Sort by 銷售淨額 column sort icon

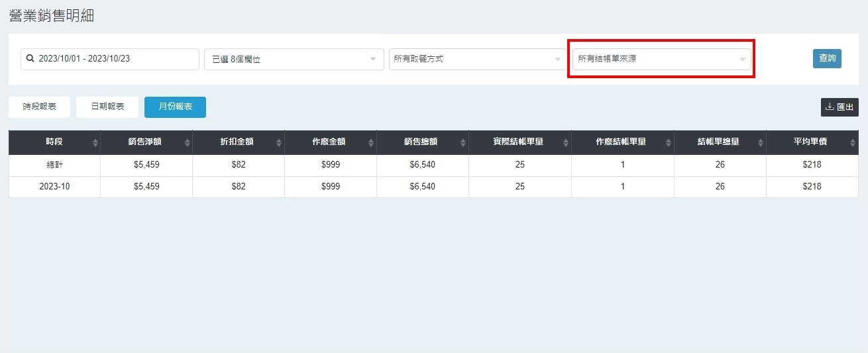point(187,143)
